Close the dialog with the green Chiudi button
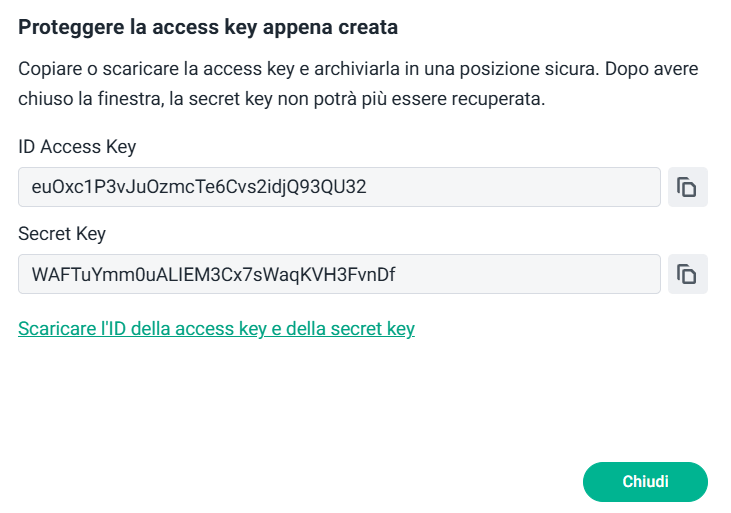 (x=645, y=481)
